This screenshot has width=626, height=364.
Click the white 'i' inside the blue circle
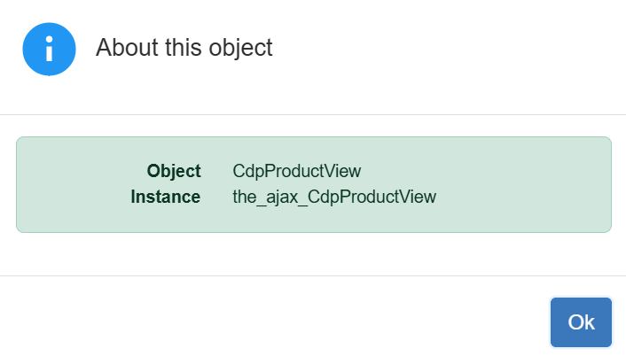(49, 50)
